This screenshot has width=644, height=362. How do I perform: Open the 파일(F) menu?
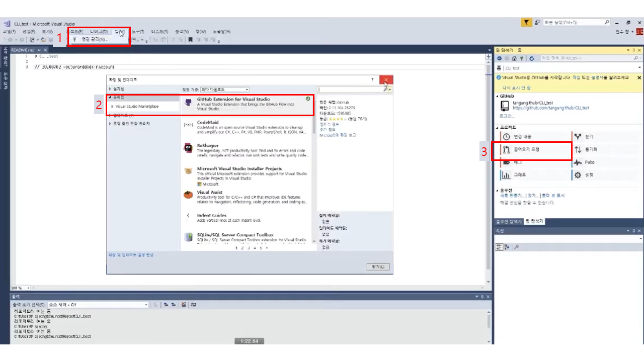[x=9, y=32]
